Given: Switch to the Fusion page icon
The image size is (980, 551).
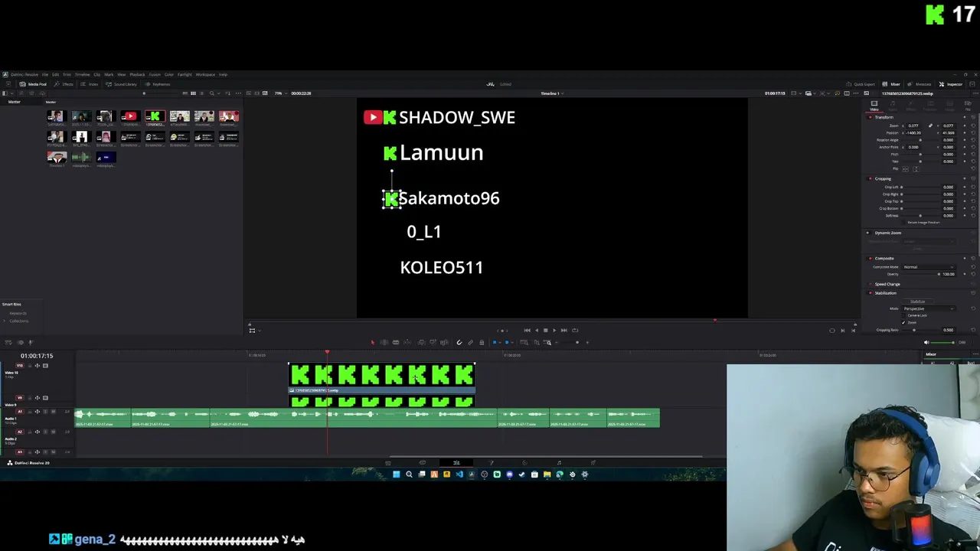Looking at the screenshot, I should point(491,462).
